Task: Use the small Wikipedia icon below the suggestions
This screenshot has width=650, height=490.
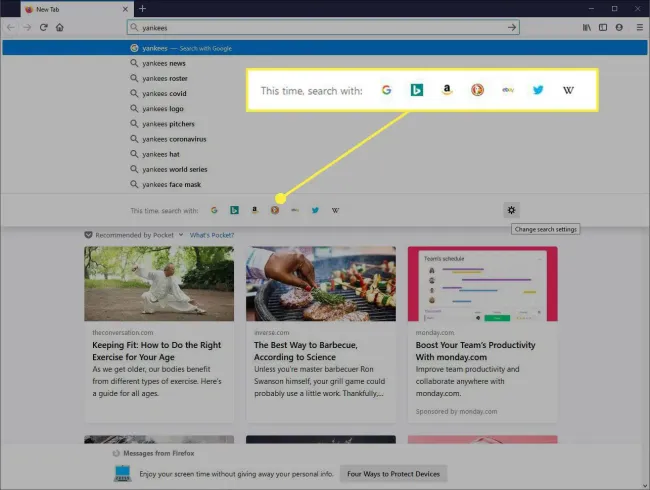Action: (x=336, y=210)
